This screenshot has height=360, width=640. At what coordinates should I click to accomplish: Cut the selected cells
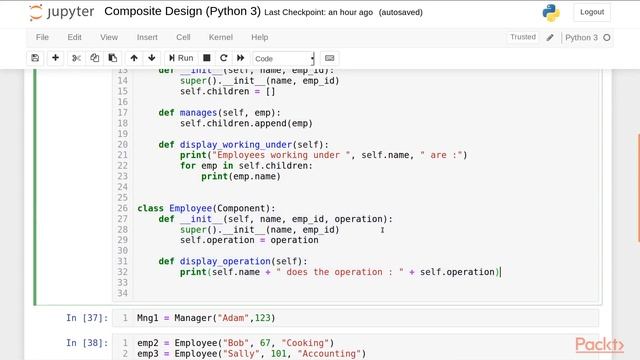pyautogui.click(x=76, y=58)
